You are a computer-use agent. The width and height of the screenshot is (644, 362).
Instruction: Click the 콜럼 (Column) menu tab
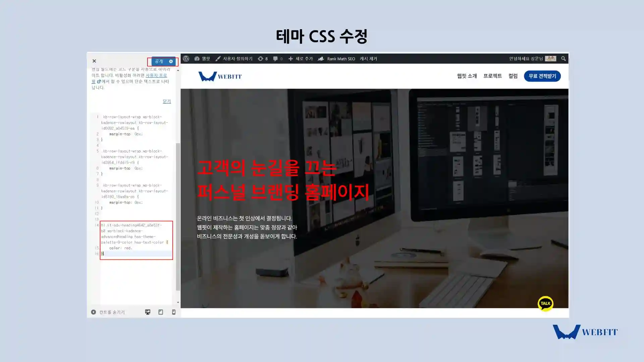(513, 76)
